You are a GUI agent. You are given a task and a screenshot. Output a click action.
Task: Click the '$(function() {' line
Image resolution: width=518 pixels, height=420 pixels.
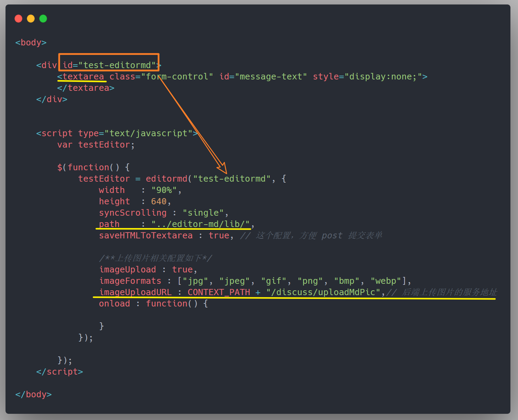pyautogui.click(x=94, y=167)
